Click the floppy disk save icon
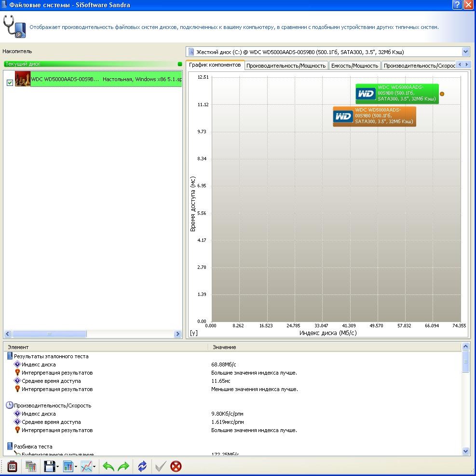Viewport: 476px width, 476px height. pyautogui.click(x=49, y=466)
